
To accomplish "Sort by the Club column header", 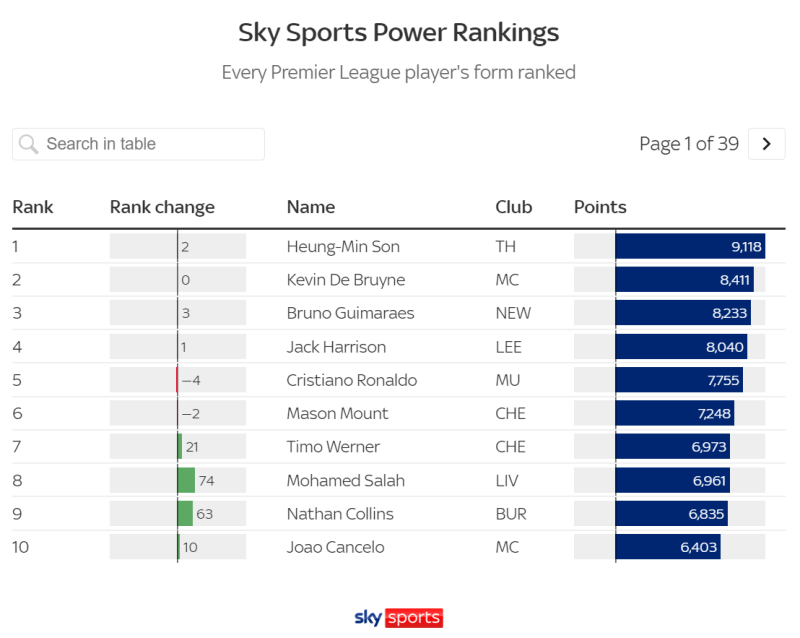I will click(514, 207).
